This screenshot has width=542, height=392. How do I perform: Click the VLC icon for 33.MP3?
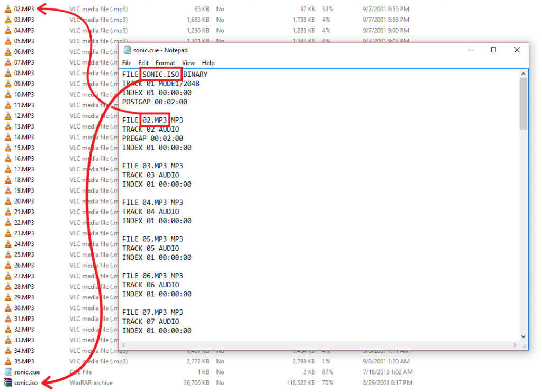tap(8, 340)
